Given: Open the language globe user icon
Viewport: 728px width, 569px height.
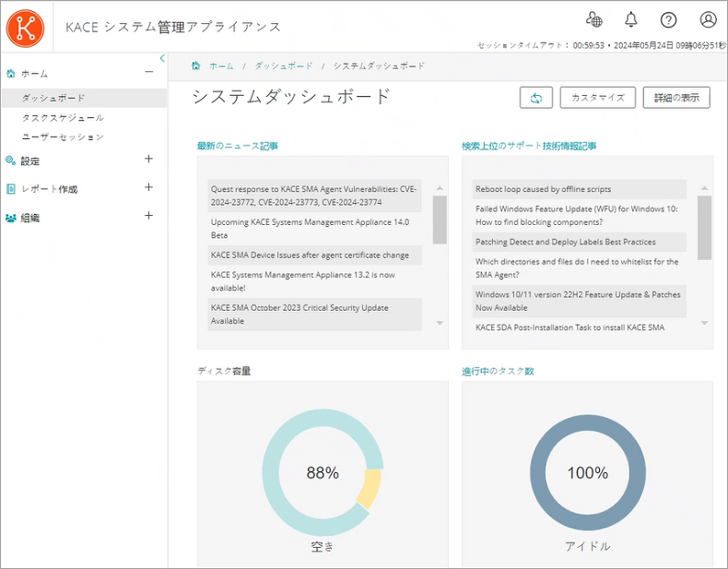Looking at the screenshot, I should (593, 19).
